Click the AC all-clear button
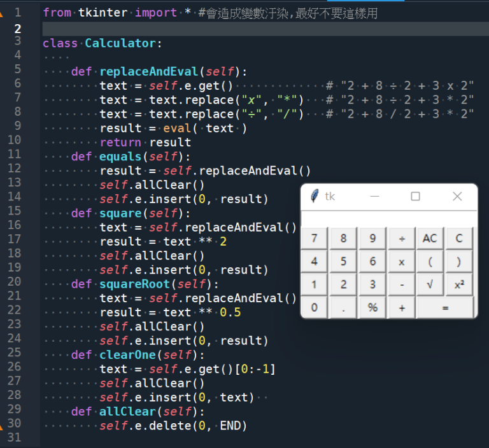Screen dimensions: 489x448 430,239
